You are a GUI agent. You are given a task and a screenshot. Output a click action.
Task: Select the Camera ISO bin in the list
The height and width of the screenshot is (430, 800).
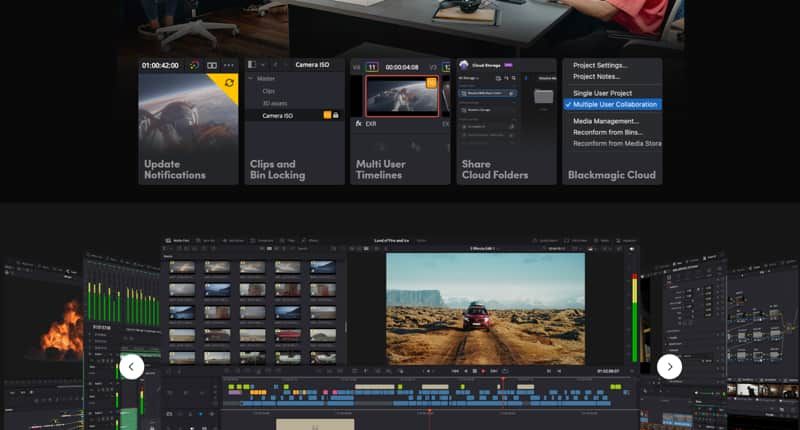point(277,116)
